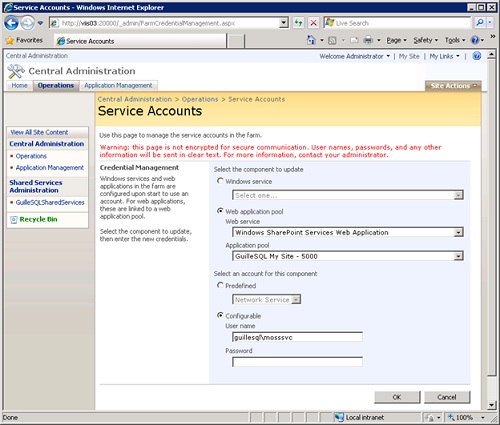
Task: Click Central Administration sidebar heading
Action: click(x=47, y=144)
